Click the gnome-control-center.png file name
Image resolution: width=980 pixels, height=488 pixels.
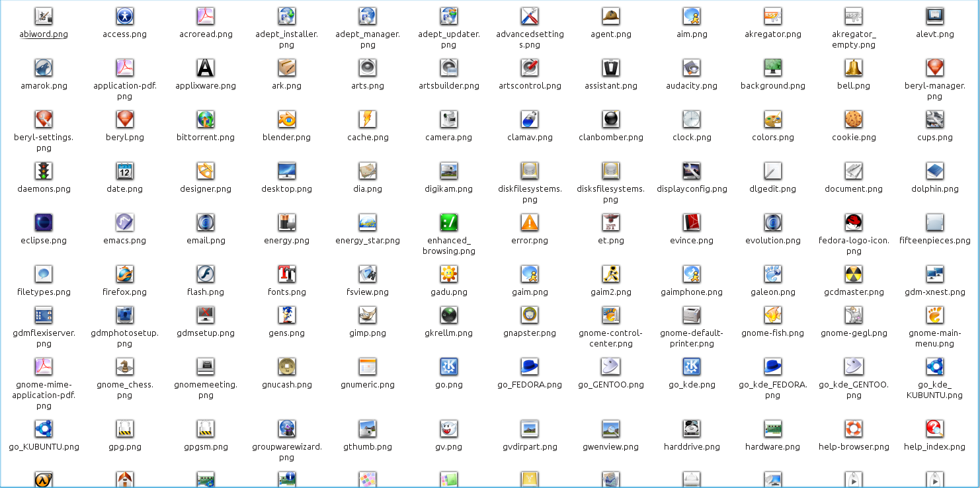pyautogui.click(x=611, y=339)
